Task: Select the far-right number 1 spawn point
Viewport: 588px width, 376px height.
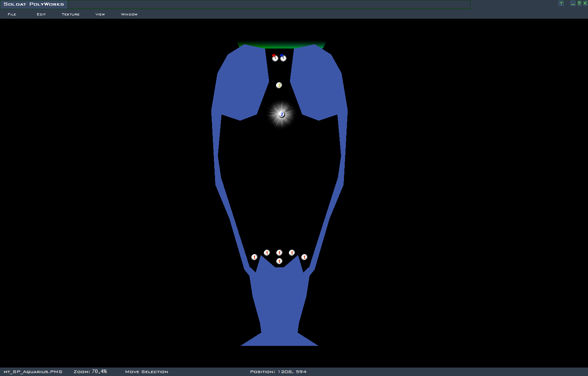Action: (x=304, y=257)
